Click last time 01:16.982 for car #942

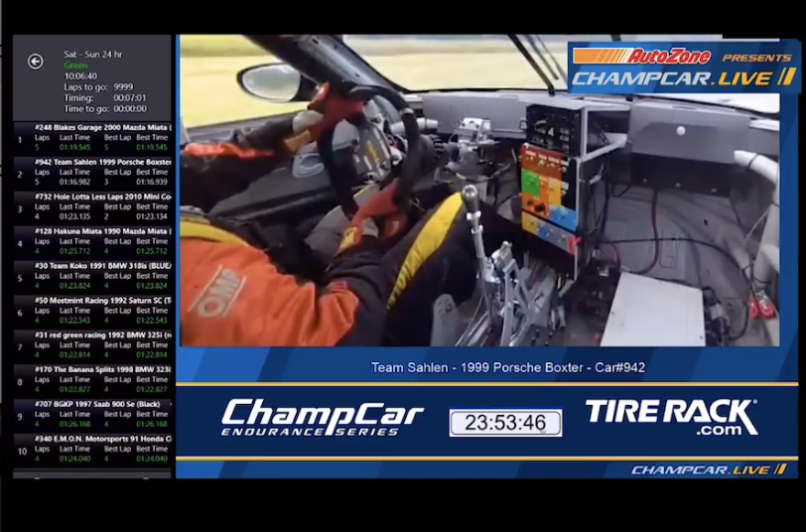coord(74,182)
